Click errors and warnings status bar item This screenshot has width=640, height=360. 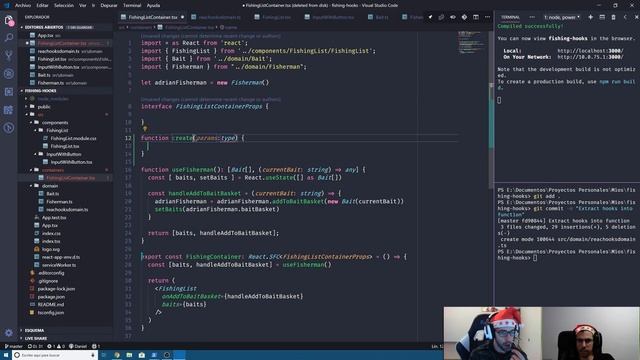tap(56, 346)
